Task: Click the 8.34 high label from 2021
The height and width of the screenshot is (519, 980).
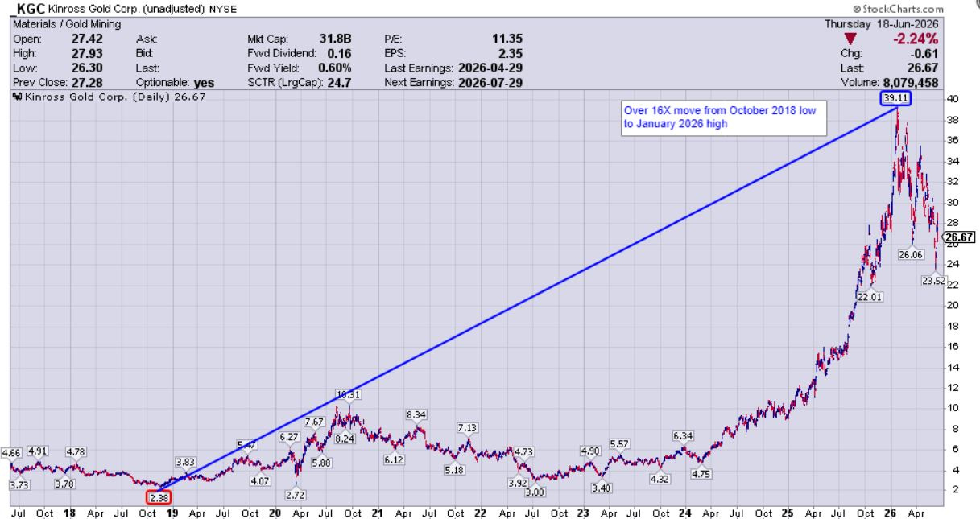Action: [416, 414]
